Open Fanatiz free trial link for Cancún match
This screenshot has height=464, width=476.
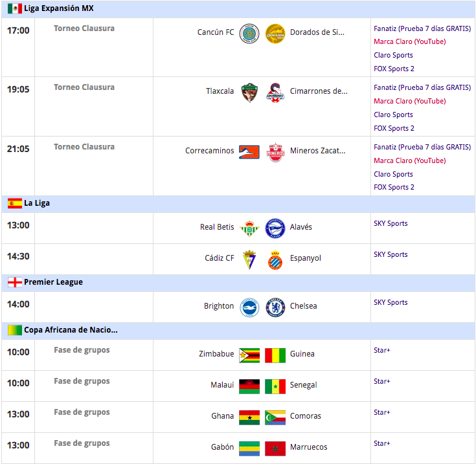pyautogui.click(x=422, y=28)
